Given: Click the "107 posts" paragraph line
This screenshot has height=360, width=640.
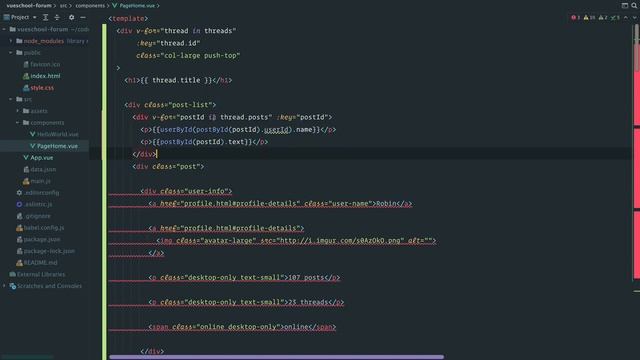Looking at the screenshot, I should (x=244, y=278).
